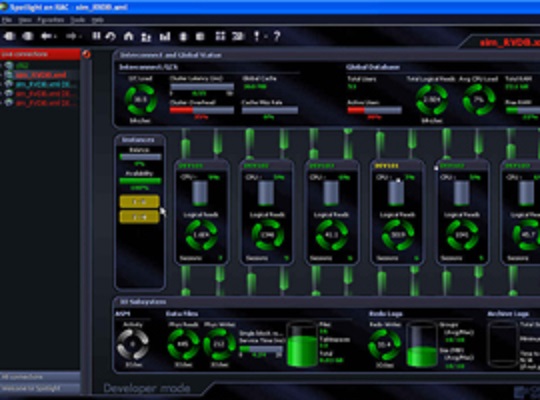Image resolution: width=540 pixels, height=400 pixels.
Task: Select the highlighted sim_RXDB.xml connection
Action: pyautogui.click(x=41, y=75)
